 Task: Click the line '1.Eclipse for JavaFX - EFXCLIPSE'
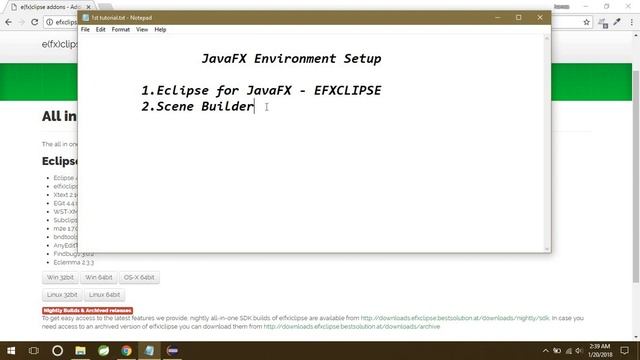[261, 90]
